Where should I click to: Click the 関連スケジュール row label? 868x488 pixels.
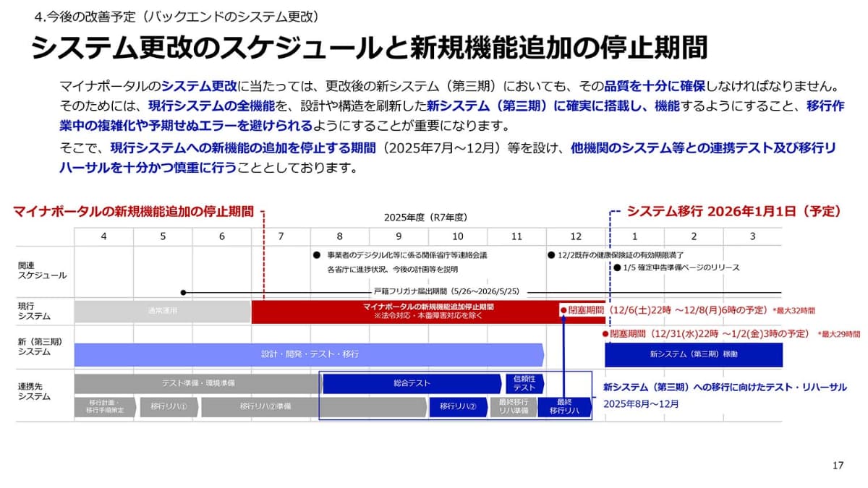point(42,270)
